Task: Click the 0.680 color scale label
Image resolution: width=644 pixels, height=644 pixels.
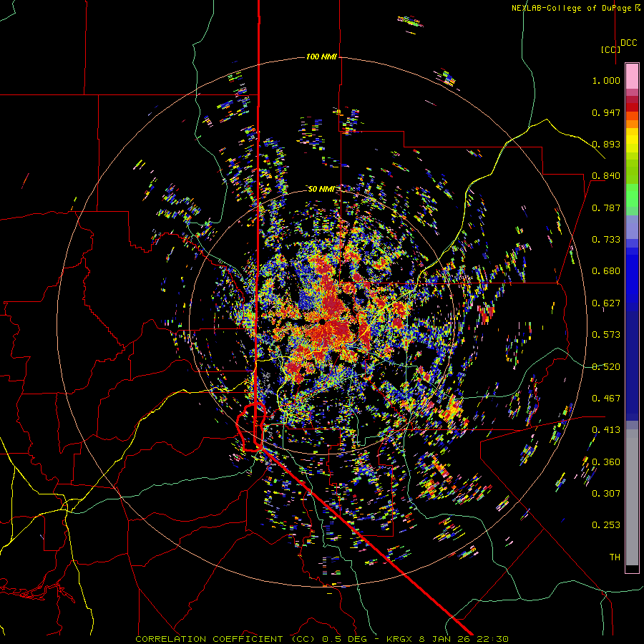Action: click(606, 271)
